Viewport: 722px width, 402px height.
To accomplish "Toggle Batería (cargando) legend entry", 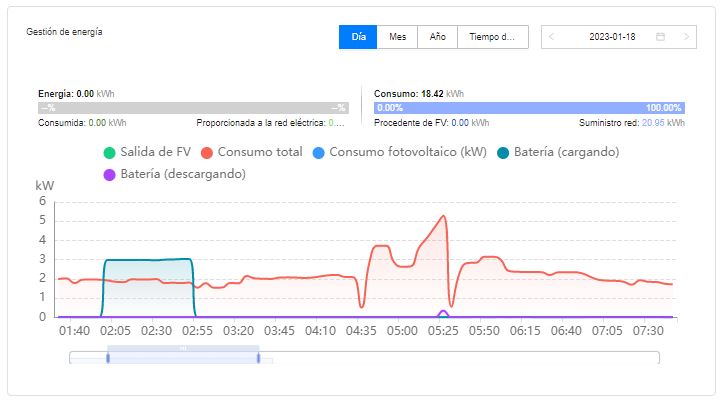I will [x=558, y=152].
